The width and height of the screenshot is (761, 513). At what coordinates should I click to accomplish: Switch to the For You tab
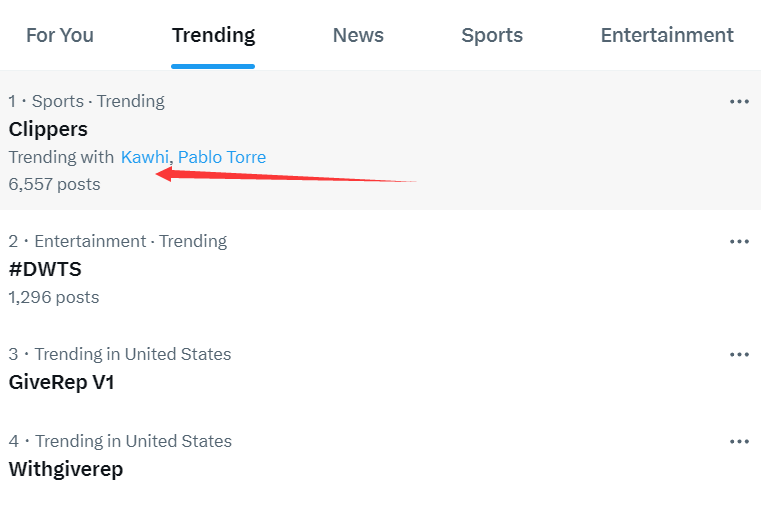(60, 35)
